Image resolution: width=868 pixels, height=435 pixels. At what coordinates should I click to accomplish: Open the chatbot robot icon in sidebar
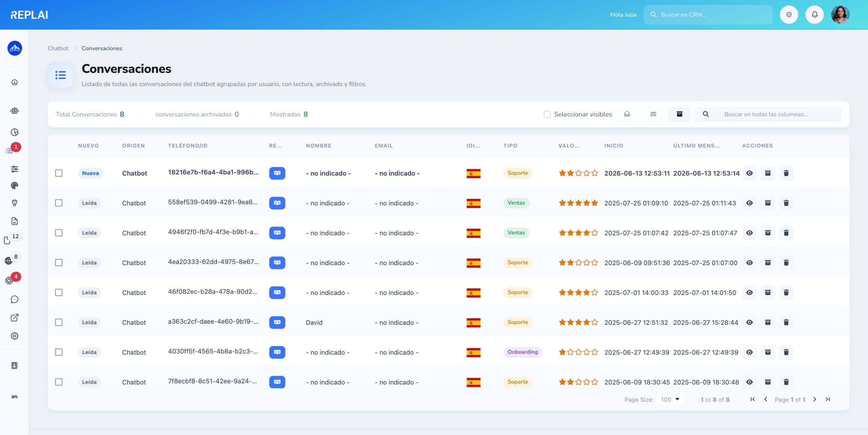coord(15,111)
